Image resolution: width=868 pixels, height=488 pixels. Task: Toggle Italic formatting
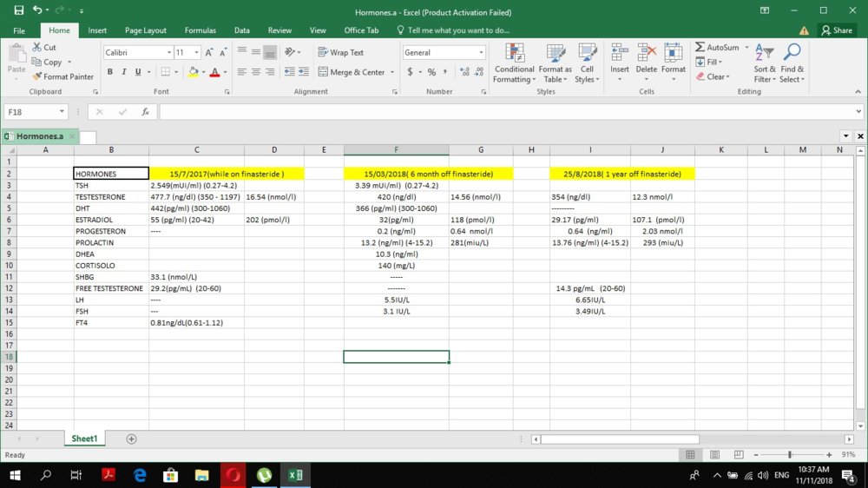pos(124,72)
